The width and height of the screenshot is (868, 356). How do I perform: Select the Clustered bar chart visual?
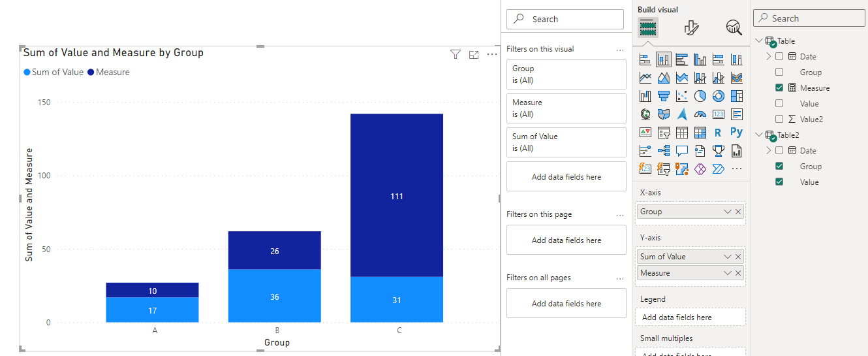pyautogui.click(x=682, y=59)
